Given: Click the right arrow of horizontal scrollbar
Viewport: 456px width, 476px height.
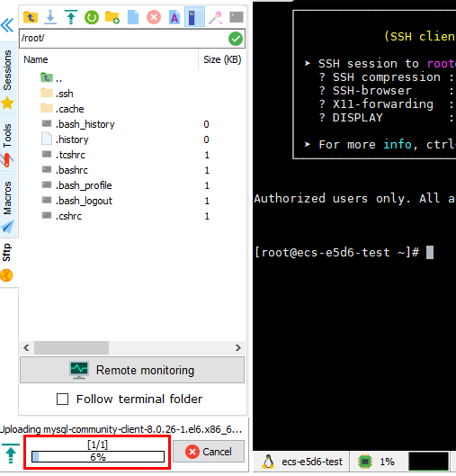Looking at the screenshot, I should (238, 347).
